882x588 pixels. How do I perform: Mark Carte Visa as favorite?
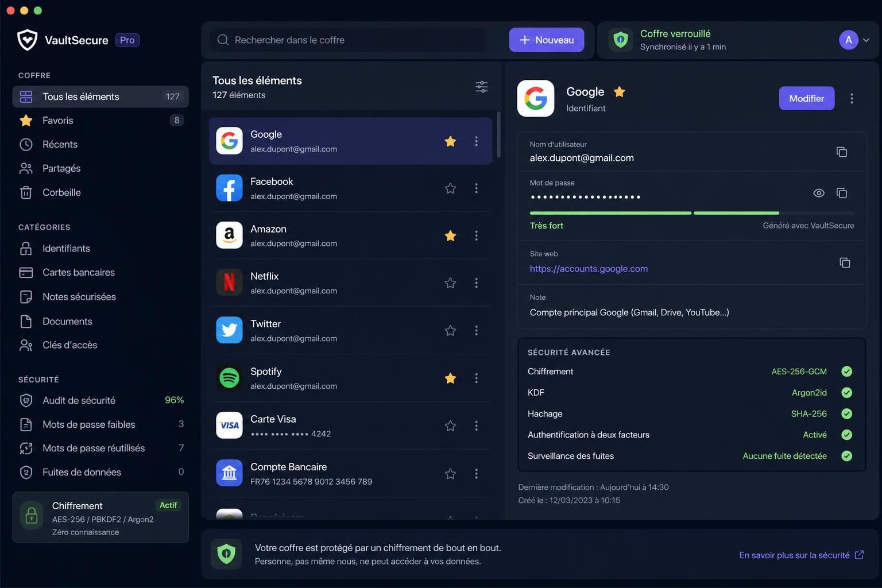[x=451, y=425]
